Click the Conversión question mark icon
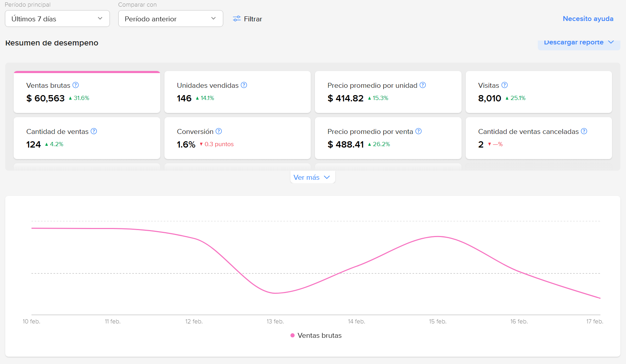This screenshot has height=364, width=626. point(219,131)
